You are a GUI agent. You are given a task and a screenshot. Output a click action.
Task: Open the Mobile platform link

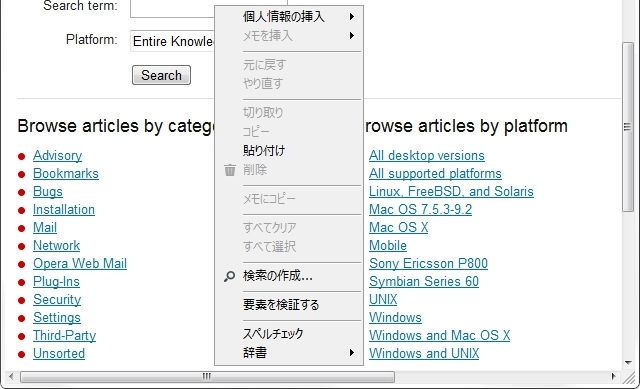click(x=388, y=245)
